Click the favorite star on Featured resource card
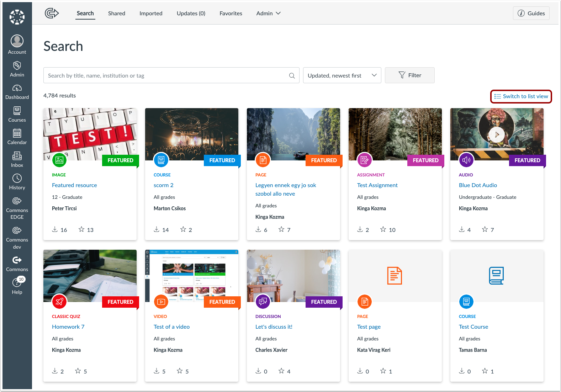 pyautogui.click(x=81, y=229)
